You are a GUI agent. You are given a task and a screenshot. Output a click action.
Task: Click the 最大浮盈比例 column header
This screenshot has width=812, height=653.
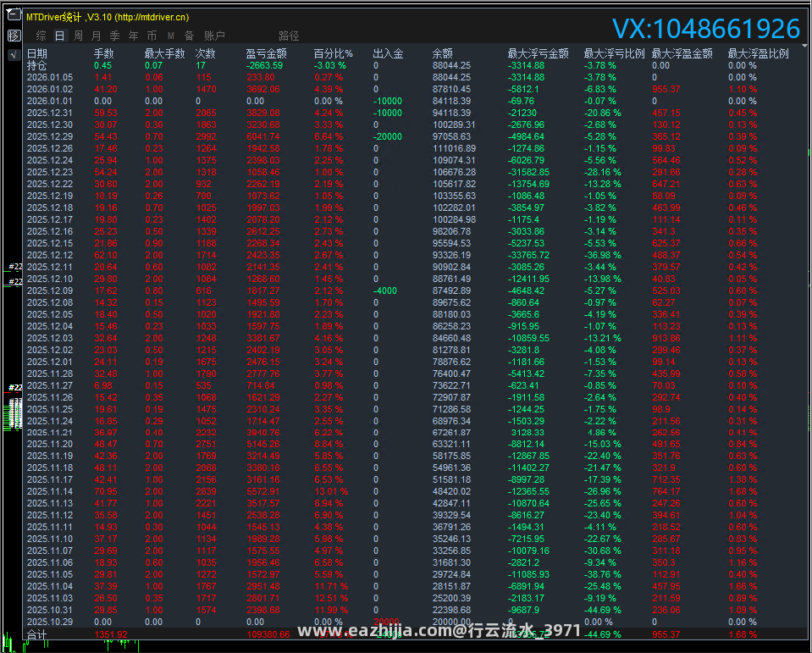point(758,53)
